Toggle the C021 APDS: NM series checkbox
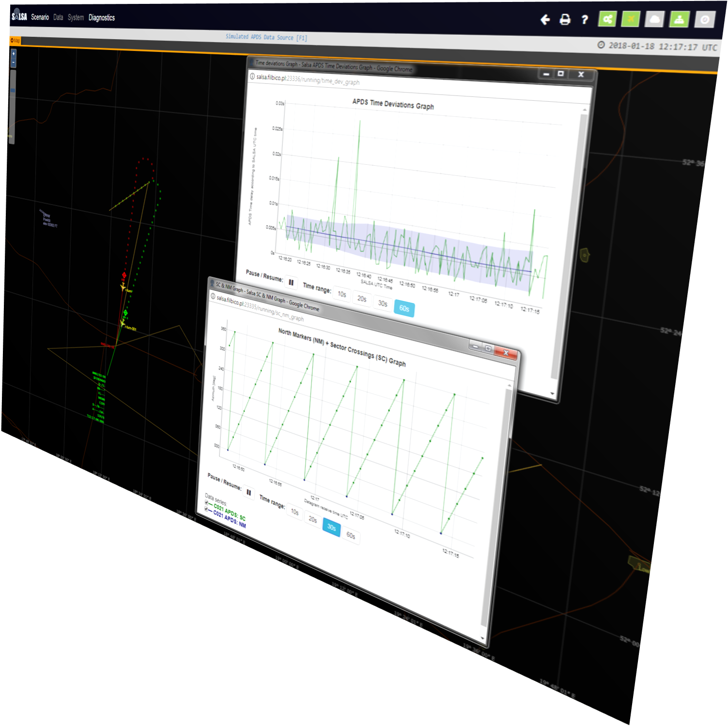Screen dimensions: 728x726 (206, 510)
